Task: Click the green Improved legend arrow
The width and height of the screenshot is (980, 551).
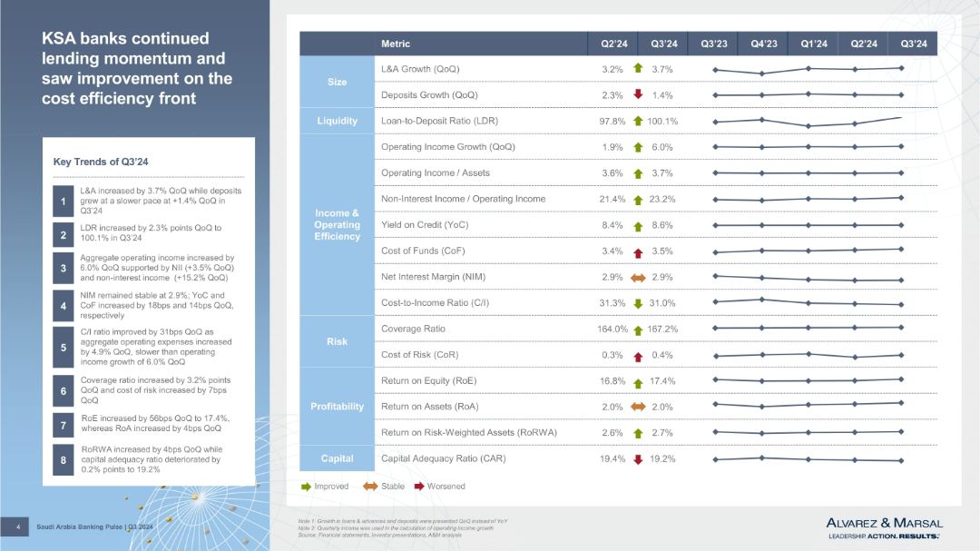Action: coord(307,487)
